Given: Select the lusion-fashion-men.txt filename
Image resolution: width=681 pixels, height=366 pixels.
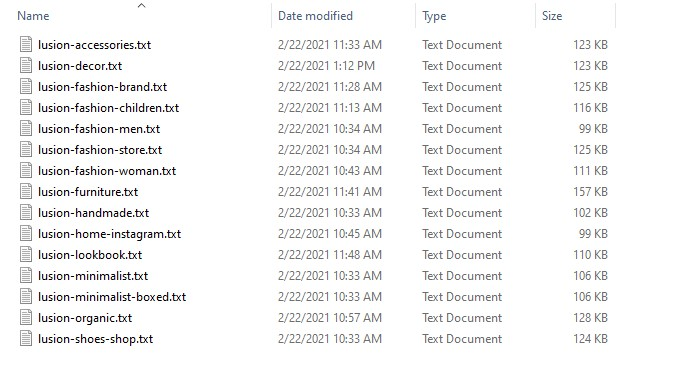Looking at the screenshot, I should 99,129.
